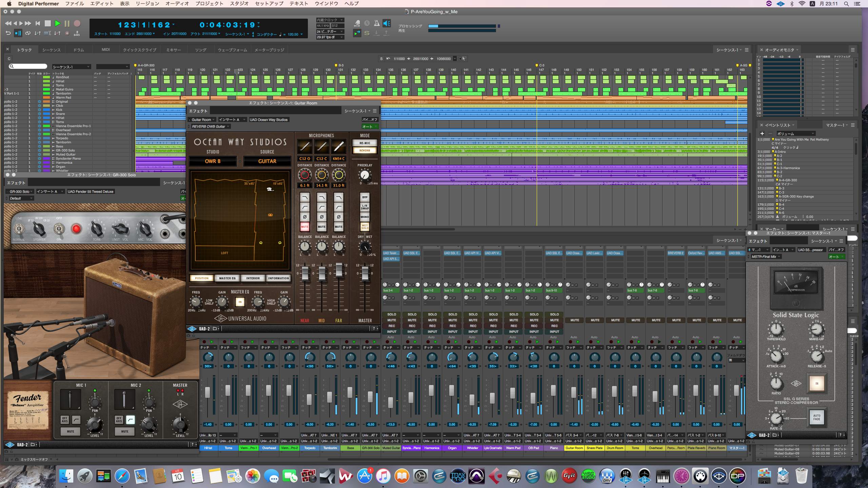The image size is (868, 488).
Task: Toggle WET SOLO in Ocean Way Studios
Action: pyautogui.click(x=365, y=226)
